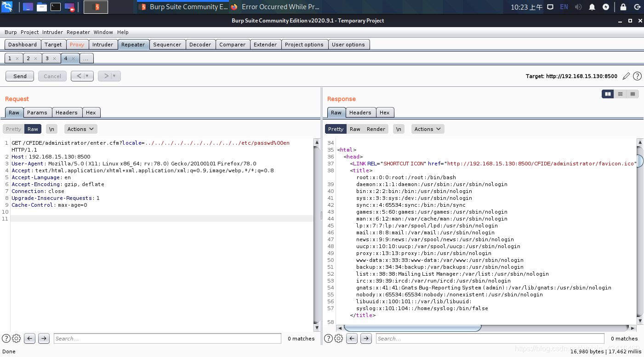Click the Response vertical scrollbar thumb

coord(639,161)
